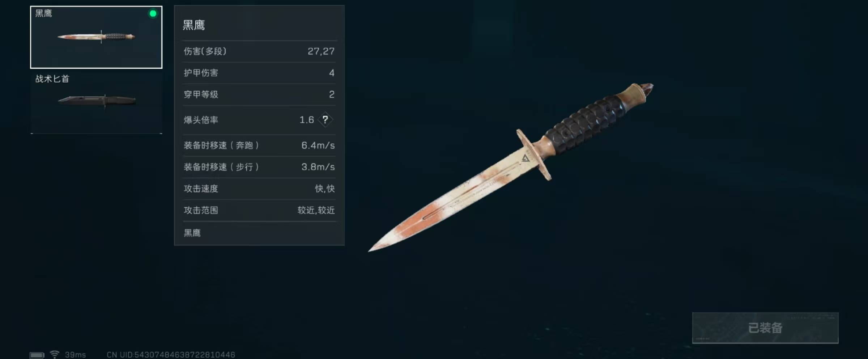Click the 39ms latency indicator

point(75,355)
